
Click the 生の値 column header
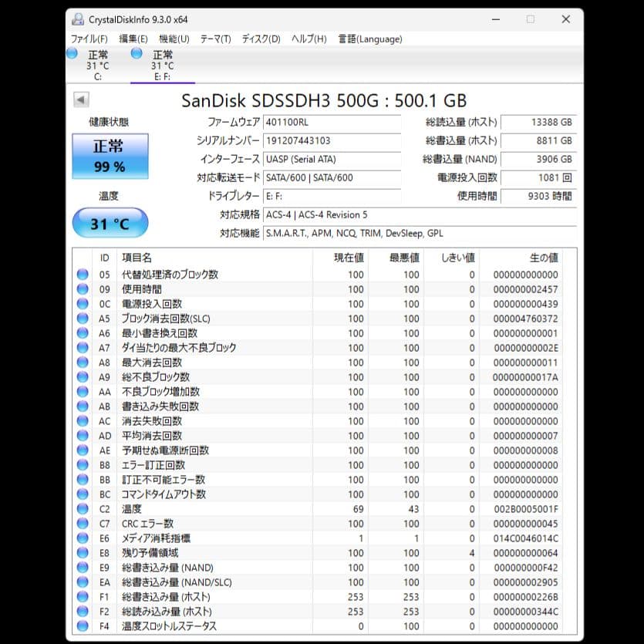point(521,258)
